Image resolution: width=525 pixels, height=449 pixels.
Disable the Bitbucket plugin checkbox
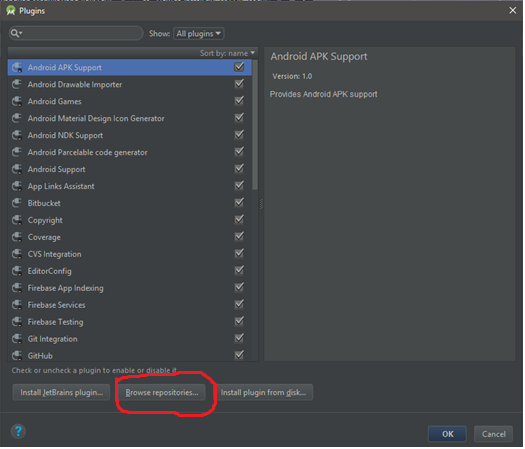tap(239, 203)
